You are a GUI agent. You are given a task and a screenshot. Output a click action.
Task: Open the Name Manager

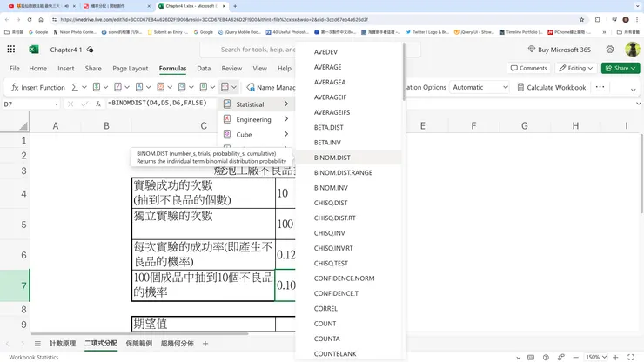tap(271, 87)
